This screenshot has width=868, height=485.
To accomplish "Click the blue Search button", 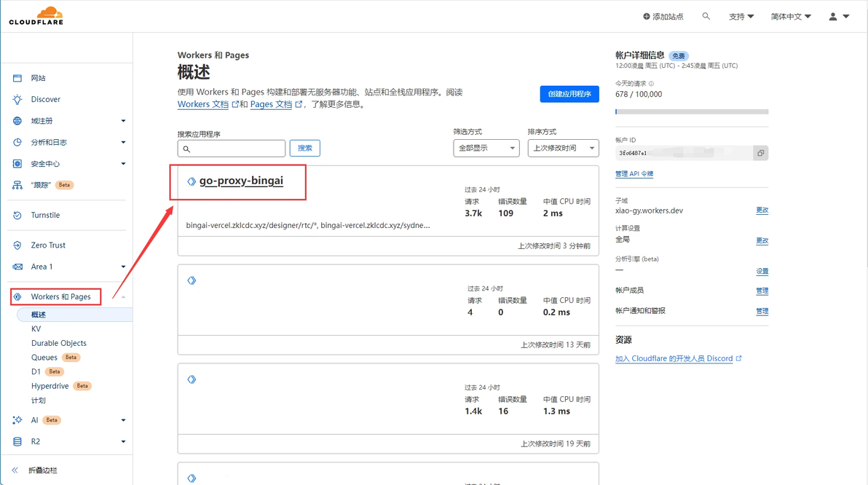I will [x=305, y=148].
